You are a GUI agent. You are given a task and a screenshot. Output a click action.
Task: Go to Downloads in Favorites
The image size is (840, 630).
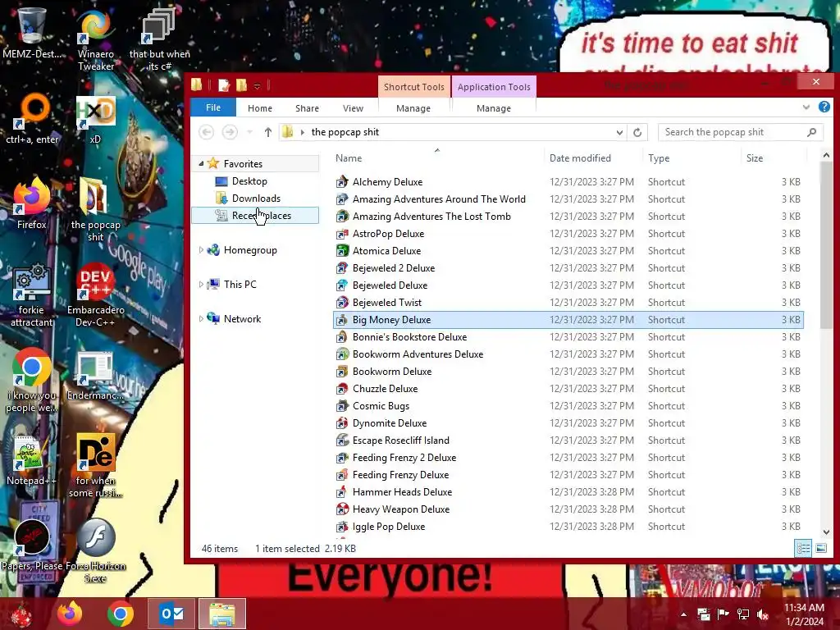(x=256, y=199)
